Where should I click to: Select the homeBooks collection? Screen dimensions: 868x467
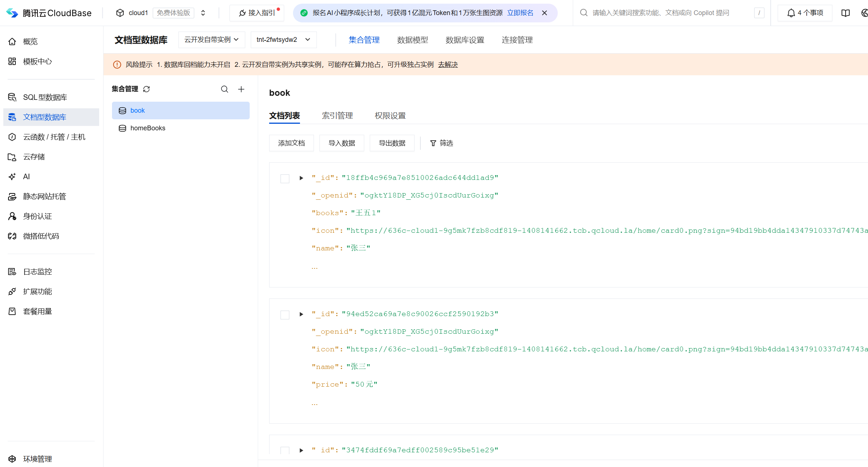181,128
